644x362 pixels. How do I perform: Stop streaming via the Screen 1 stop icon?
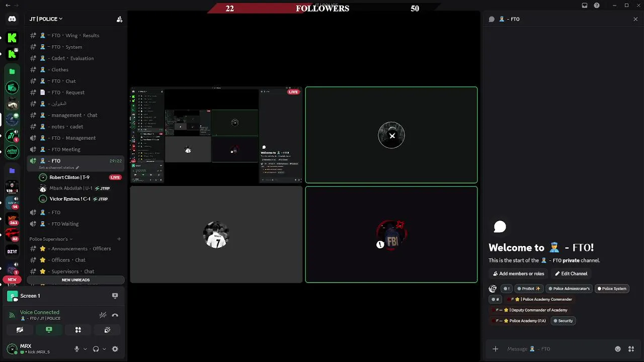tap(115, 296)
